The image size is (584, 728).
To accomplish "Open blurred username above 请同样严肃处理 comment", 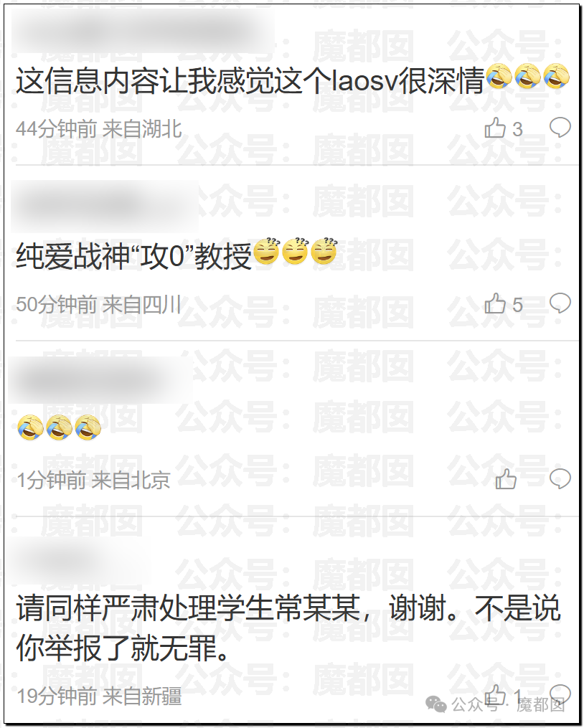I will [80, 562].
